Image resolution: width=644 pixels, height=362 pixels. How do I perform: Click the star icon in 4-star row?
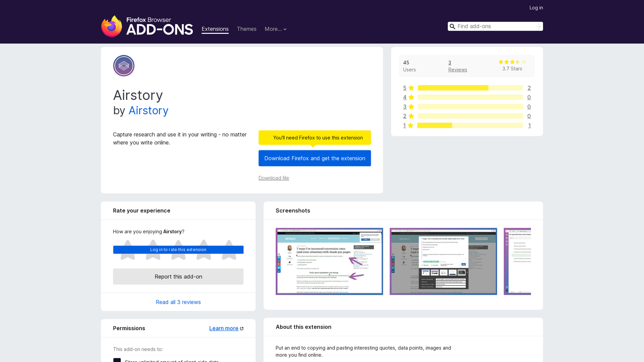411,97
